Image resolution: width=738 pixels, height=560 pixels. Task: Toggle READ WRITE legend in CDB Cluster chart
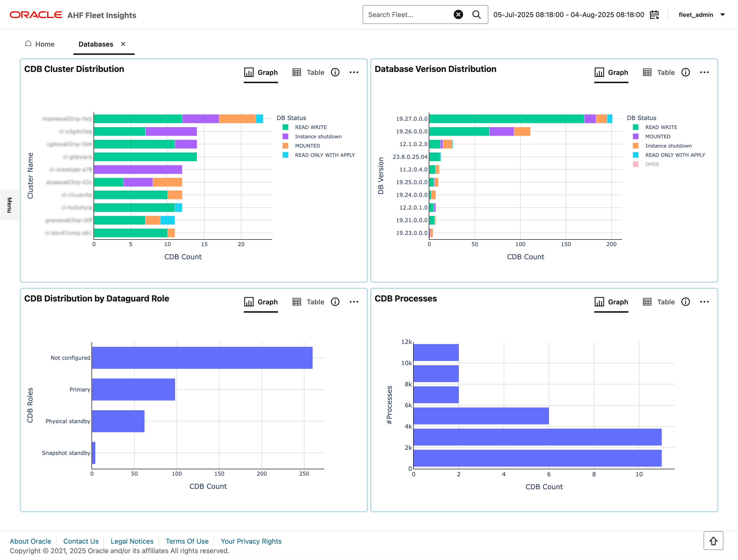coord(311,127)
